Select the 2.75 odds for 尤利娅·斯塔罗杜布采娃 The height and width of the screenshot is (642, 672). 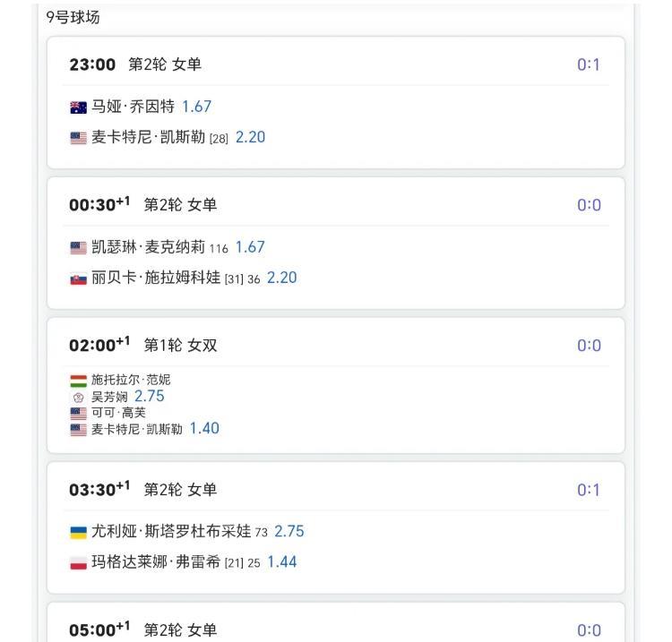(289, 532)
